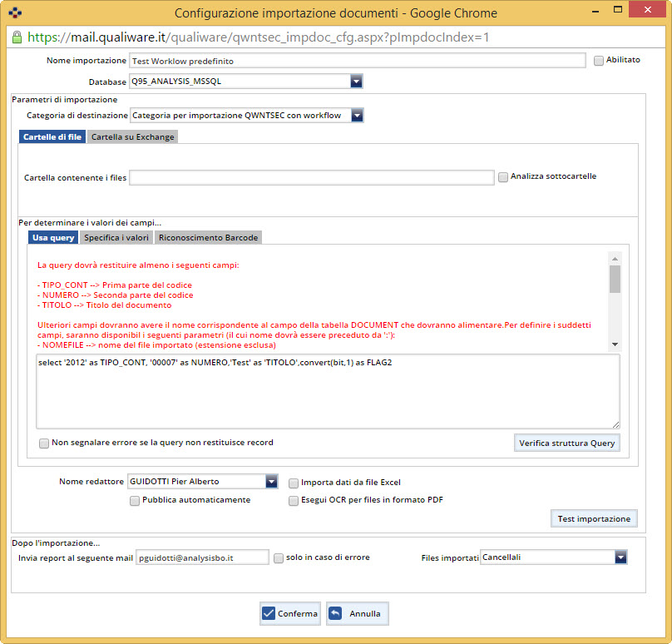672x644 pixels.
Task: Click the checkmark icon on Conferma
Action: 269,613
